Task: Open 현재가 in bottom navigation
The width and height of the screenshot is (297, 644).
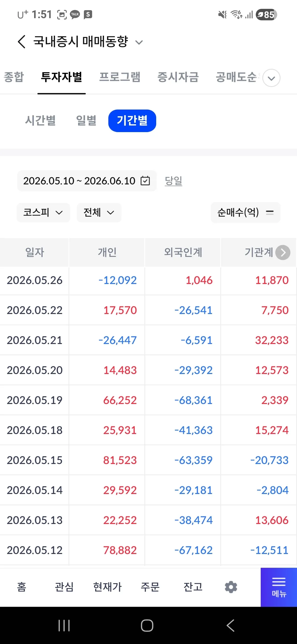Action: (107, 587)
